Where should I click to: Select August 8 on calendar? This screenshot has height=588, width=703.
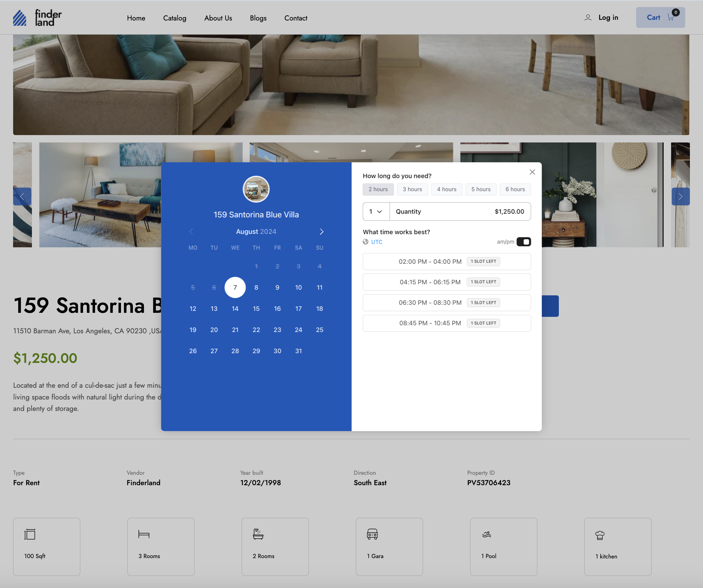[x=256, y=287]
